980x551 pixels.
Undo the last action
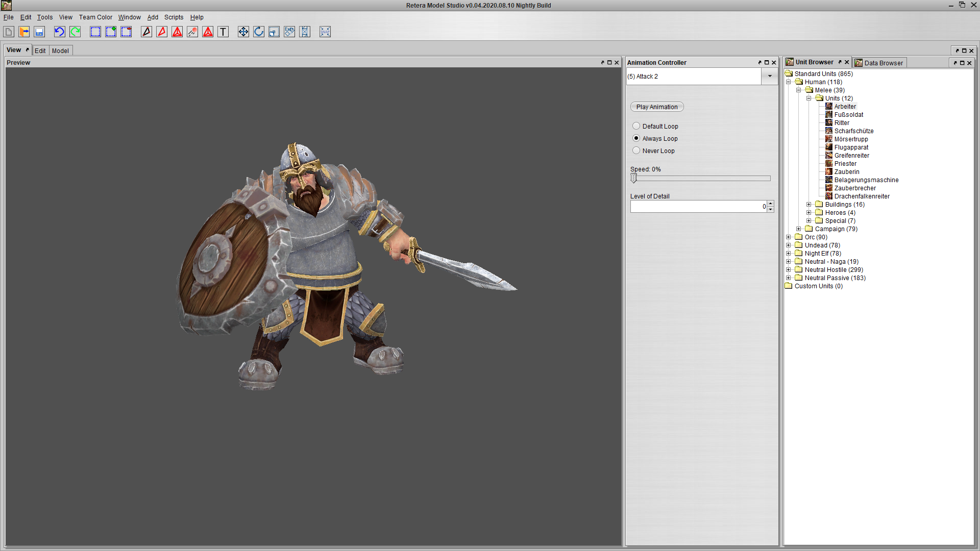point(60,32)
